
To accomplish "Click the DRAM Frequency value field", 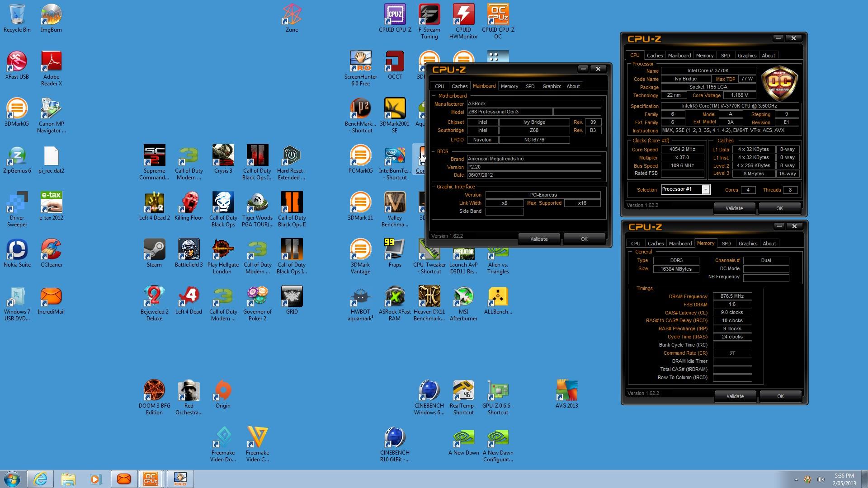I will pyautogui.click(x=732, y=296).
